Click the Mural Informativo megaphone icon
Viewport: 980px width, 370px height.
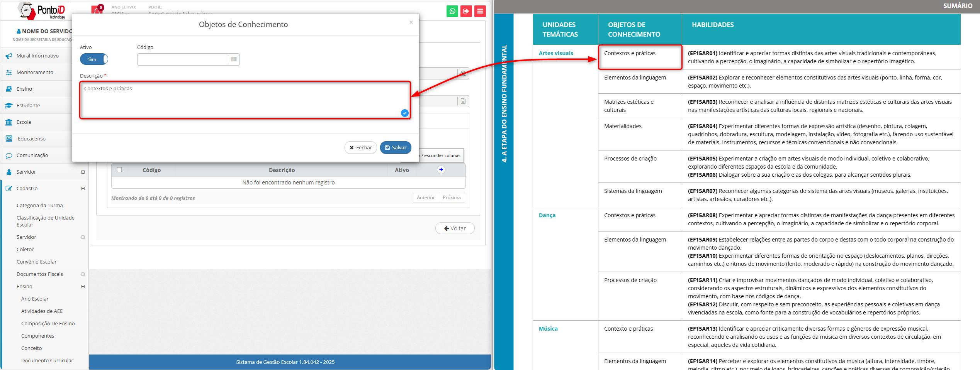(x=9, y=56)
